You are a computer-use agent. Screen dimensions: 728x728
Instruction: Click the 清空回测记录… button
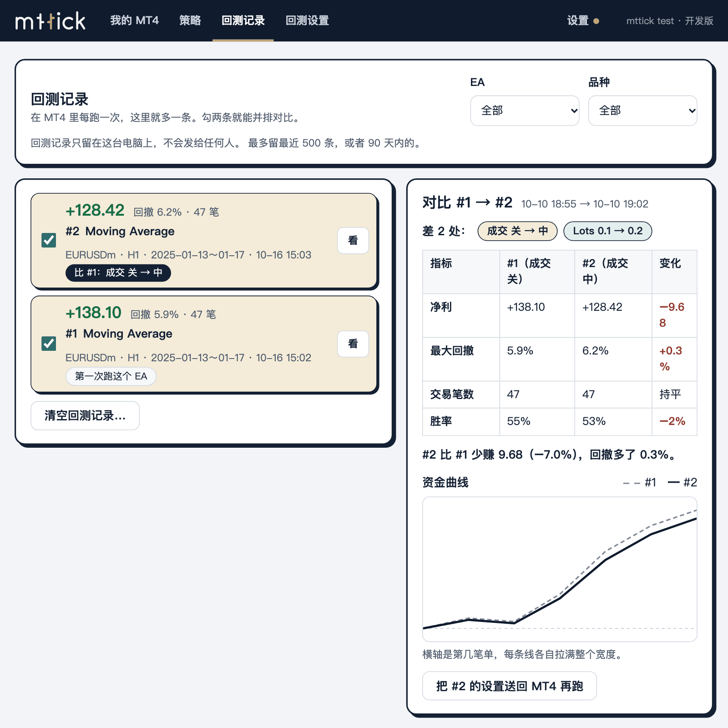tap(85, 415)
